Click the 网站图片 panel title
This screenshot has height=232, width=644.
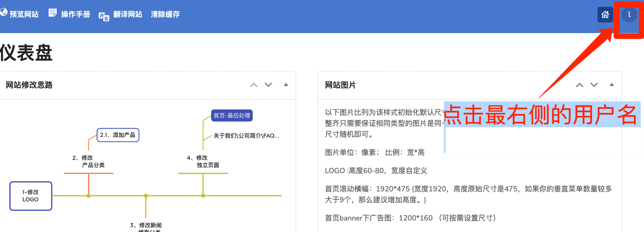coord(340,85)
